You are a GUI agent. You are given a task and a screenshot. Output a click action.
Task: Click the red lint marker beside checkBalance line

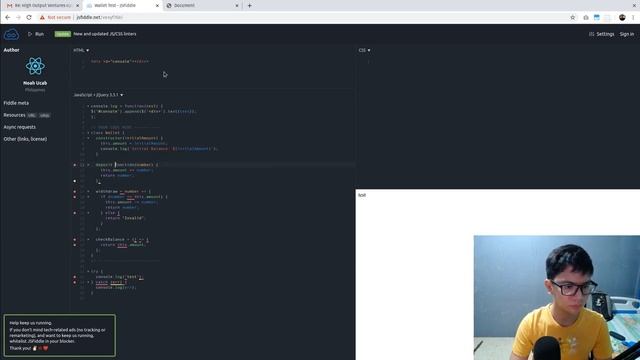[75, 240]
